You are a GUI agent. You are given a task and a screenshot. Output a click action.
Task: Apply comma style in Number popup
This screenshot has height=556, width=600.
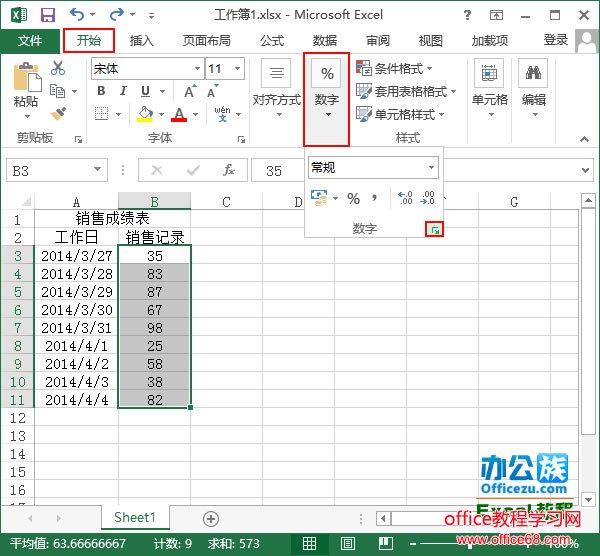pos(374,198)
